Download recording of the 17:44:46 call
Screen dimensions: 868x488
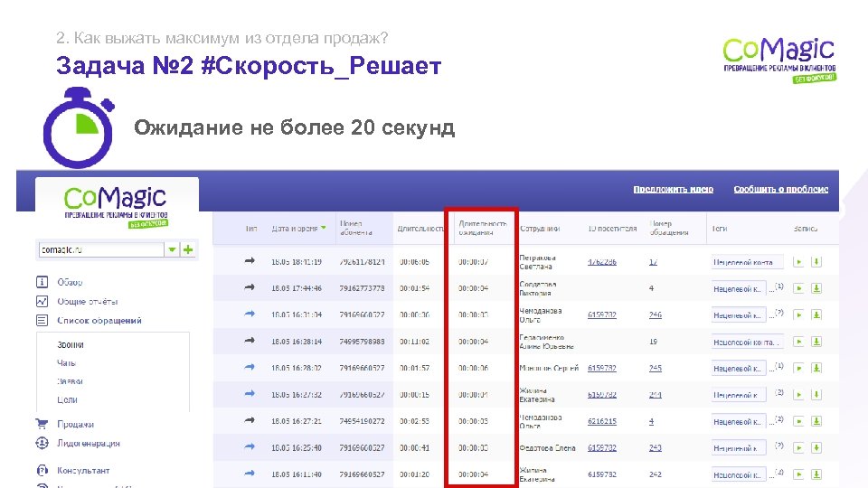click(x=816, y=288)
